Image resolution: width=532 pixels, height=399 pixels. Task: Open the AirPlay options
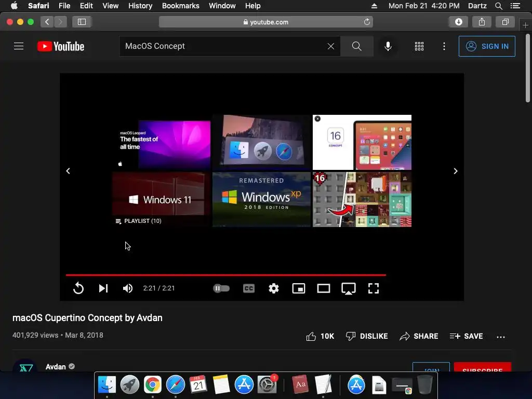click(349, 289)
